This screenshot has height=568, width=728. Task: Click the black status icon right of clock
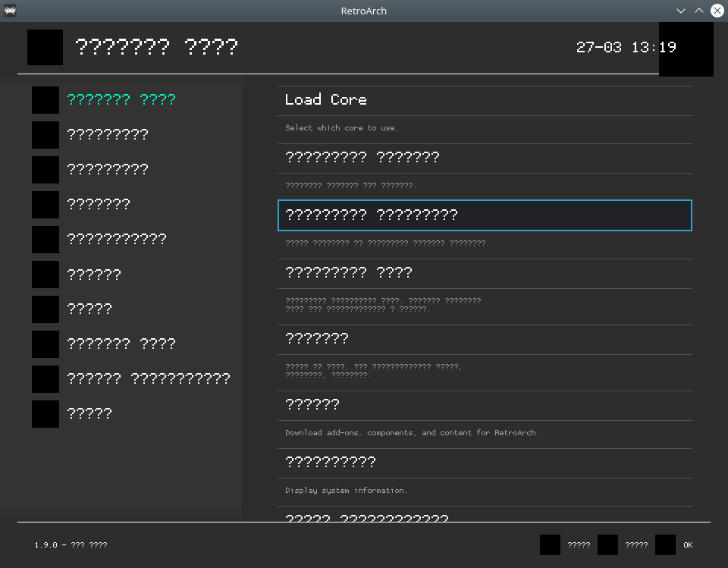(x=686, y=49)
